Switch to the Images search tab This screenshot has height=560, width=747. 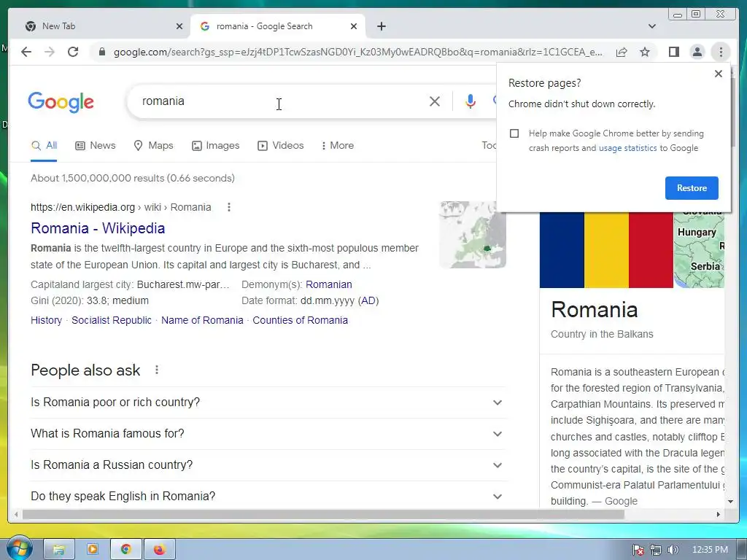[215, 146]
